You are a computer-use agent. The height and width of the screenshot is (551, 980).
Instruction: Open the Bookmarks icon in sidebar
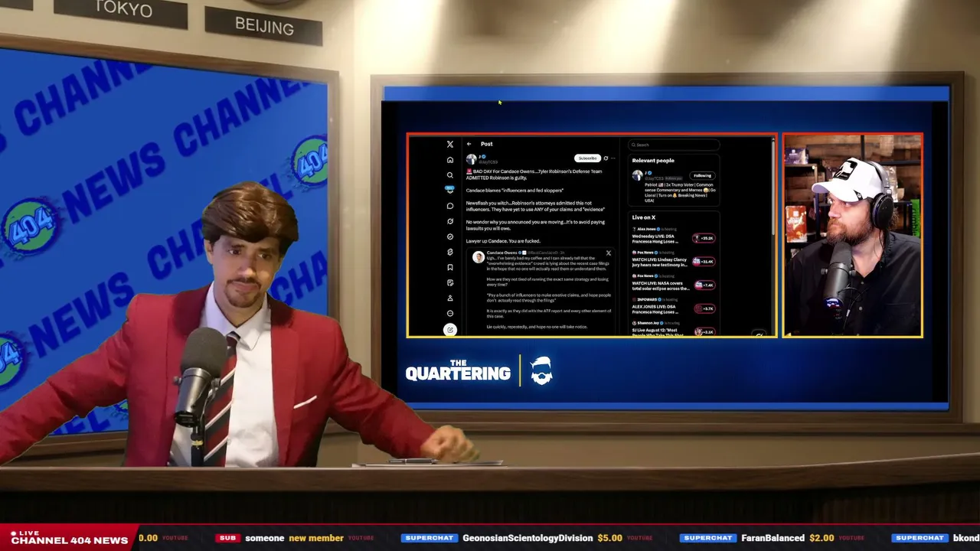(450, 267)
